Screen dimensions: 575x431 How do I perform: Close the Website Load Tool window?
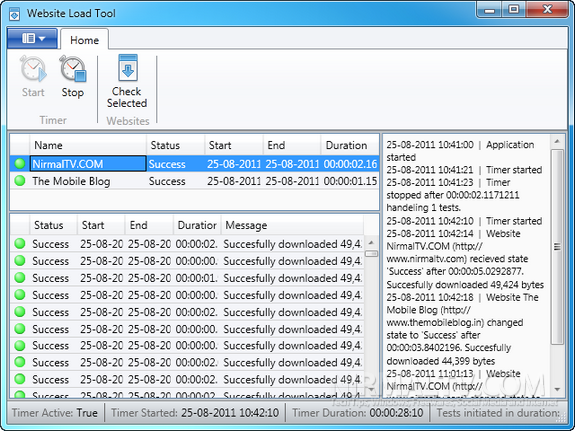click(547, 10)
